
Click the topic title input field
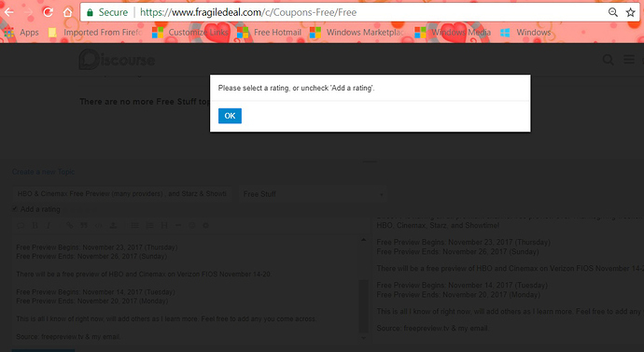tap(122, 194)
